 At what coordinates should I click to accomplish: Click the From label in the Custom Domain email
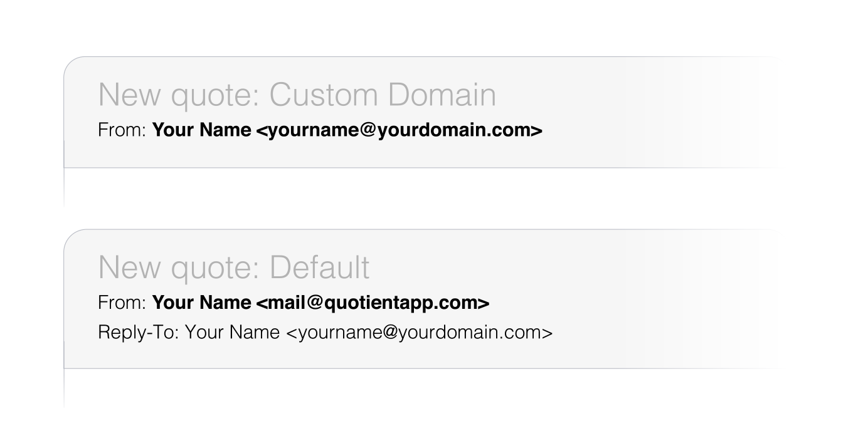[x=122, y=130]
